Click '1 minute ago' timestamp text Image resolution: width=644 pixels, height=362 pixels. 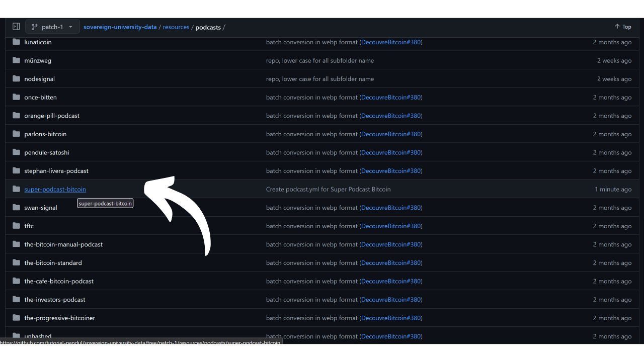click(613, 190)
